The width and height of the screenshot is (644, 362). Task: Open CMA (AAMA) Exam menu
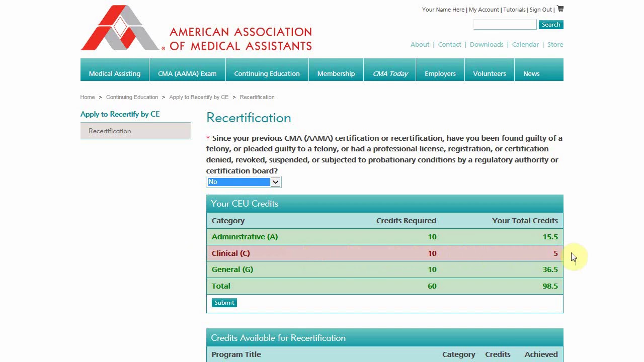pyautogui.click(x=187, y=70)
